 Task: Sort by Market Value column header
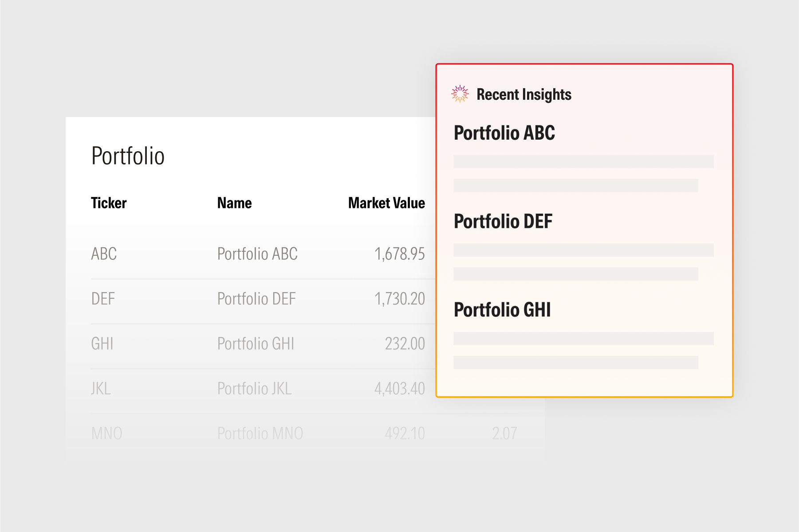tap(386, 203)
